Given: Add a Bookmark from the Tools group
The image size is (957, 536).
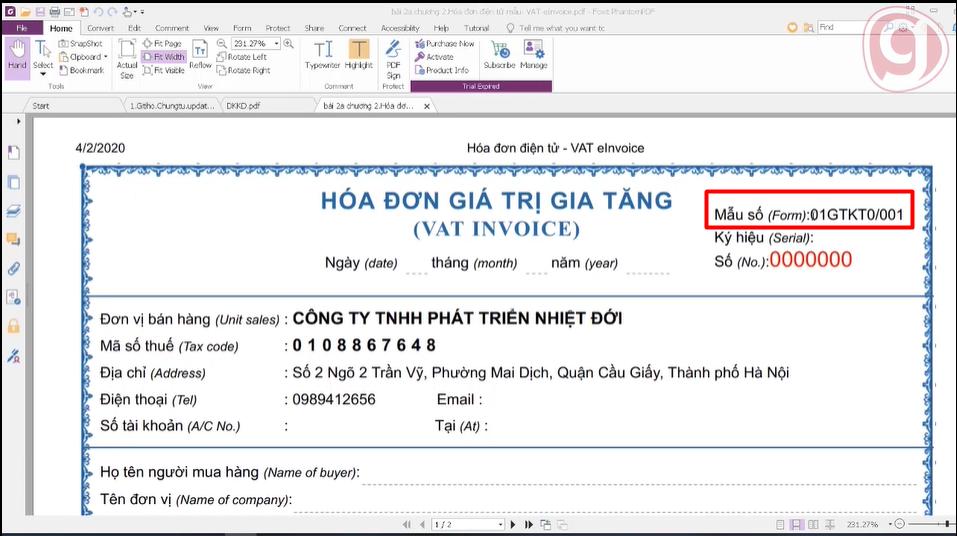Looking at the screenshot, I should tap(81, 70).
